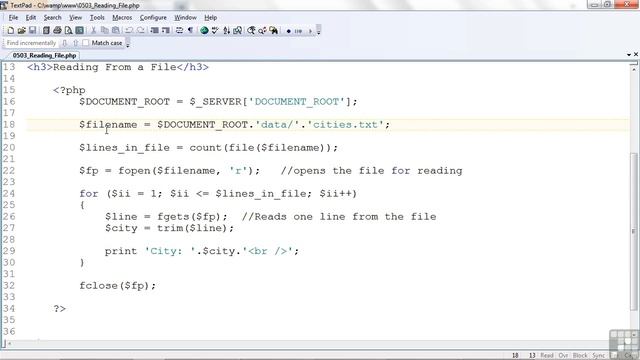Click scroll left arrow on horizontal scrollbar

coord(10,344)
